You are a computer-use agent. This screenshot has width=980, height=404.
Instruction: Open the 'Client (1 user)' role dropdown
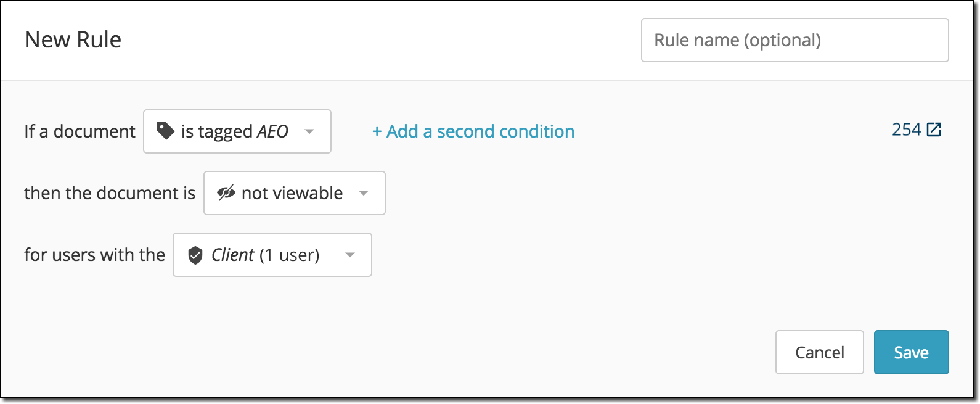(x=272, y=255)
